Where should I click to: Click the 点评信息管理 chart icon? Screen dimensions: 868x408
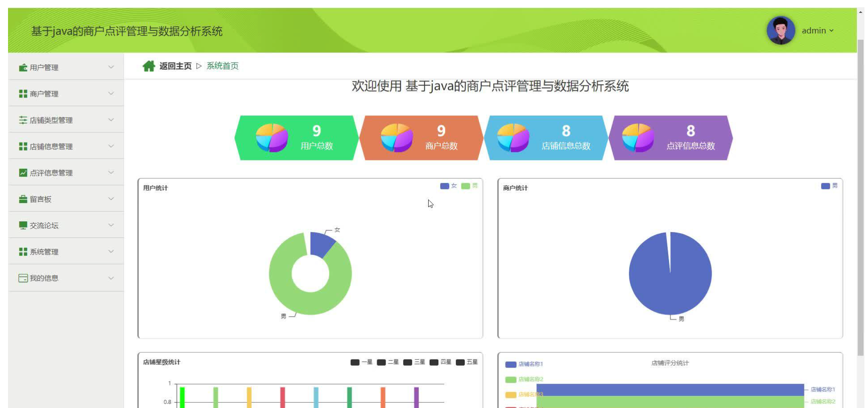coord(23,173)
